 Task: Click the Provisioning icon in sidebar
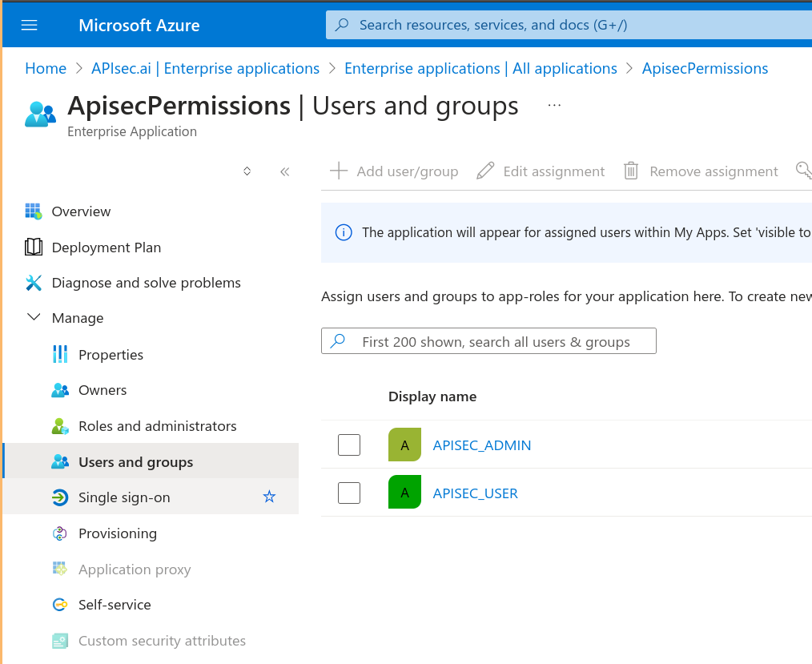(x=60, y=533)
